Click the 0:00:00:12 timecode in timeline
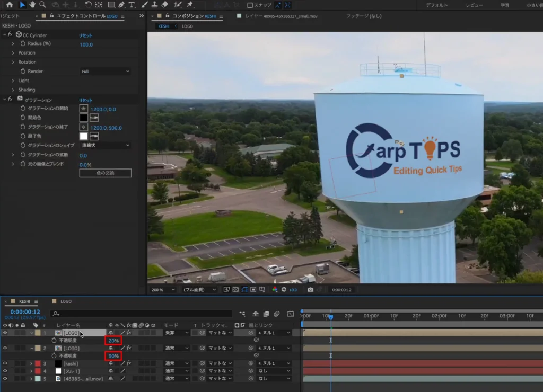543x392 pixels. click(25, 311)
